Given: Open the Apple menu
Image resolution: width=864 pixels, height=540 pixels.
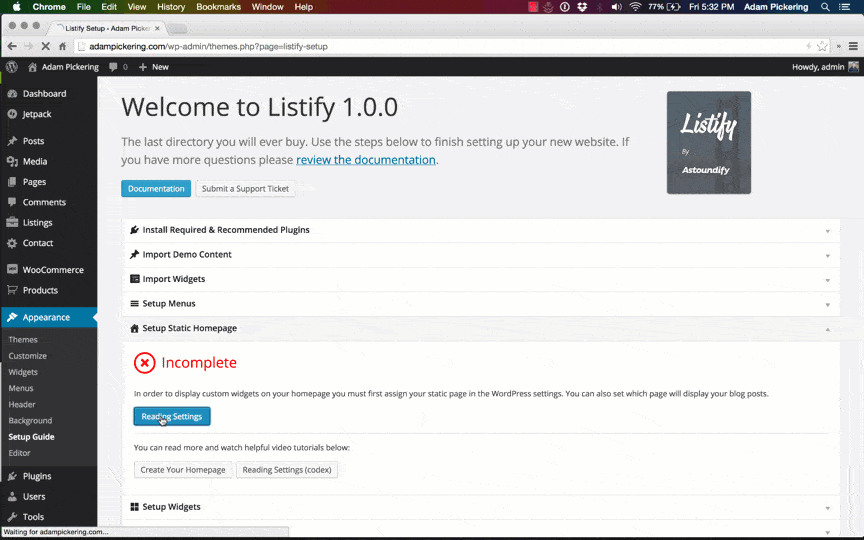Looking at the screenshot, I should 17,7.
